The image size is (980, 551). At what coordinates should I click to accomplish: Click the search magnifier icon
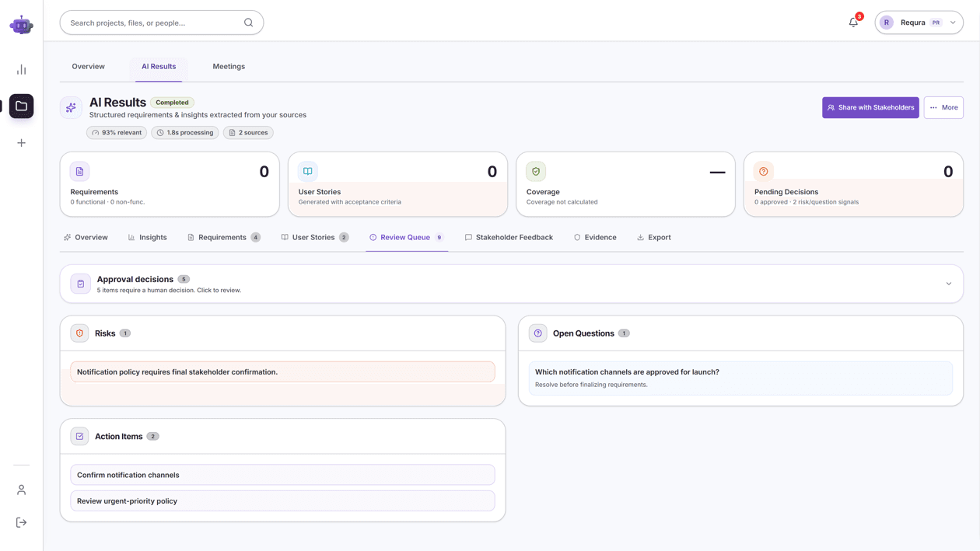(248, 23)
